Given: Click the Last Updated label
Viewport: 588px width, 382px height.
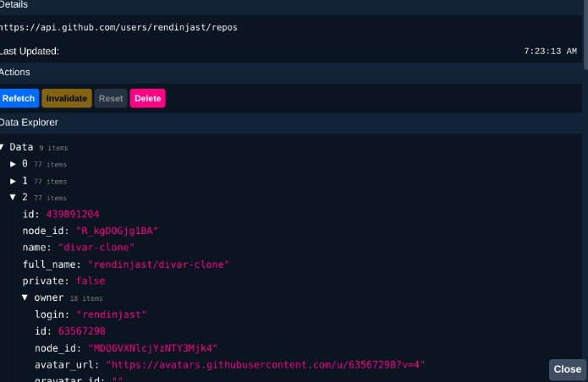Looking at the screenshot, I should [30, 52].
